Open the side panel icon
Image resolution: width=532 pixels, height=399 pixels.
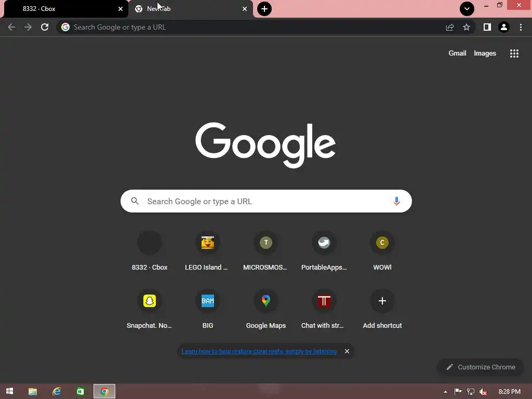[487, 27]
